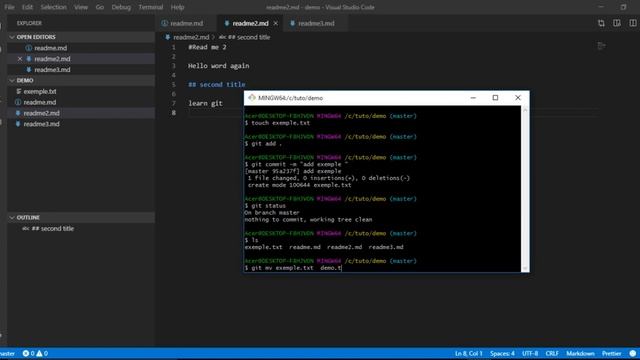This screenshot has width=640, height=360.
Task: Open the markdown preview to the side
Action: coord(617,23)
